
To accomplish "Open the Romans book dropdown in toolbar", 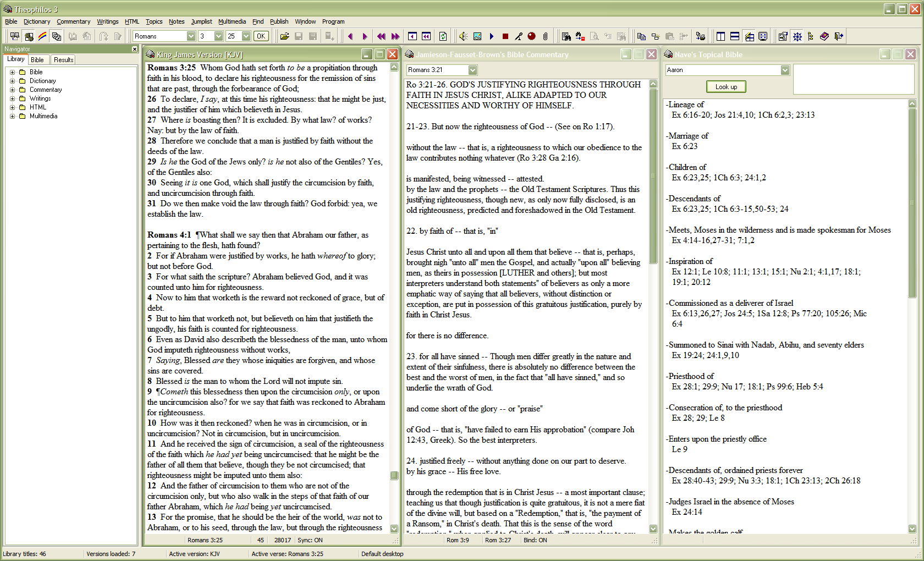I will point(191,36).
